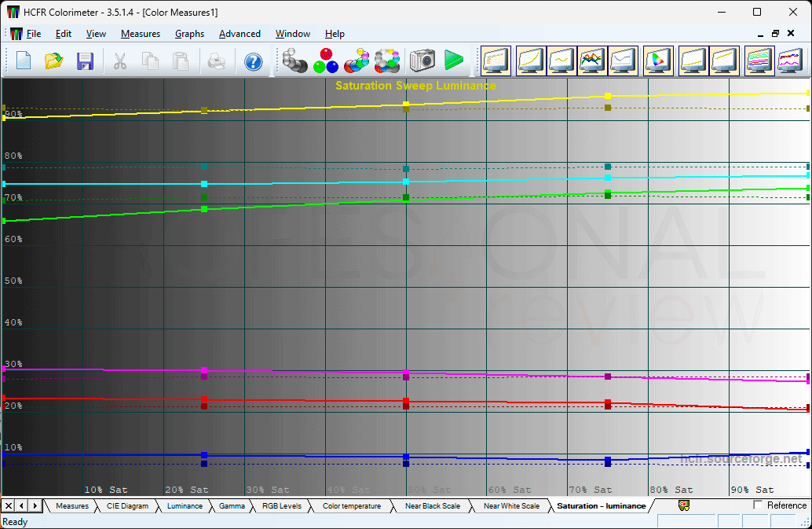The image size is (812, 529).
Task: Close the current tab with the X button
Action: [9, 505]
